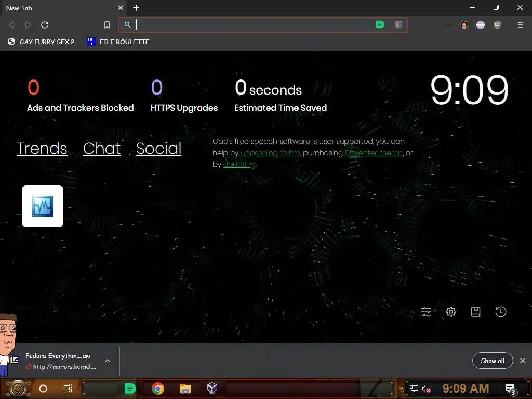Open the Social link
The image size is (532, 399).
[x=159, y=148]
